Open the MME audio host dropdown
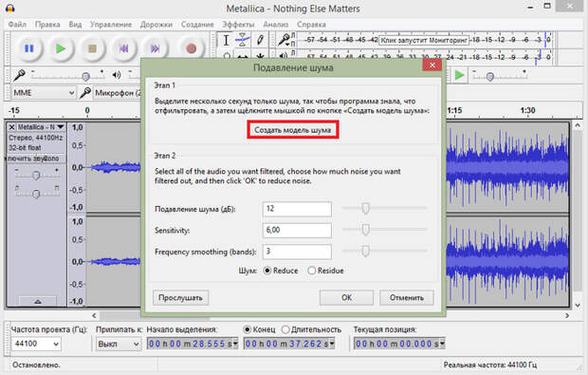This screenshot has height=375, width=588. tap(44, 93)
